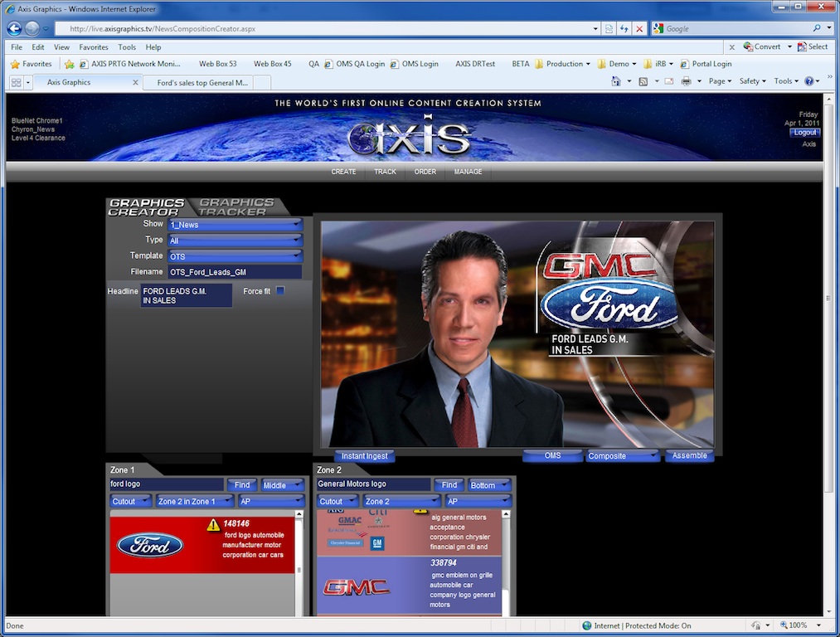Screen dimensions: 840x637
Task: Click the Favorites star icon
Action: [x=15, y=64]
